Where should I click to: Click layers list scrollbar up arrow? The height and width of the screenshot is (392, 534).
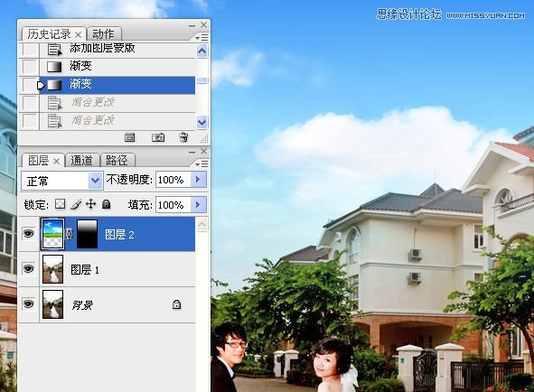click(x=202, y=224)
